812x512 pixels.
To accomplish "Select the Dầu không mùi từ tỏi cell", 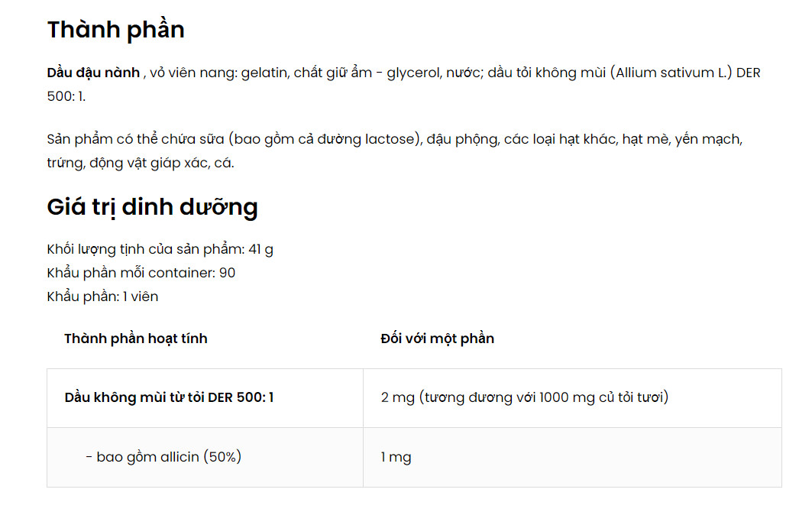I will coord(205,398).
